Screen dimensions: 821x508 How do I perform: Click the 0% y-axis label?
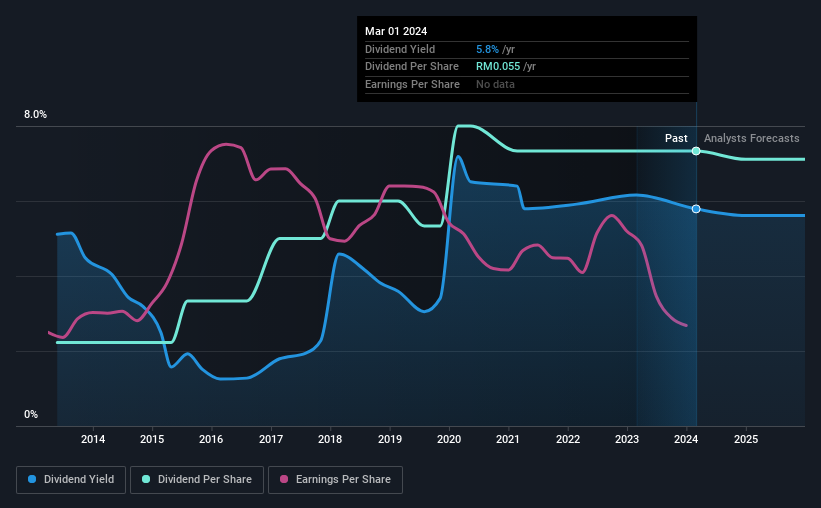click(31, 414)
